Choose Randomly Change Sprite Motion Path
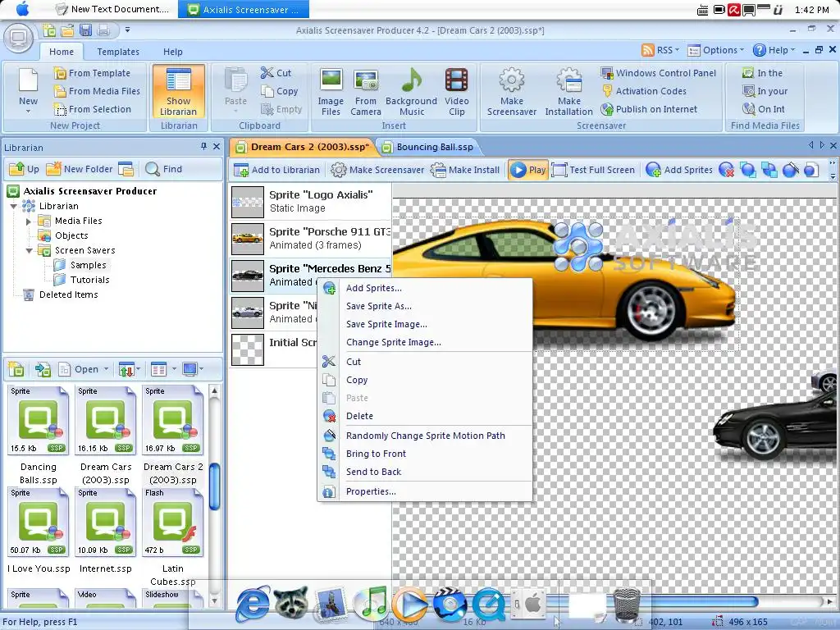This screenshot has width=840, height=630. (426, 436)
